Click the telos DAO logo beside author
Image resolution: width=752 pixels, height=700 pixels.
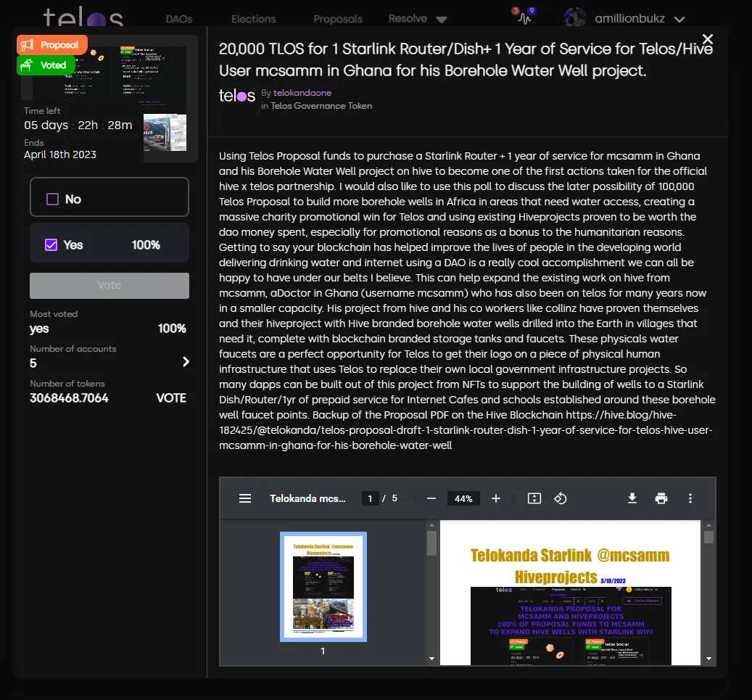(237, 96)
